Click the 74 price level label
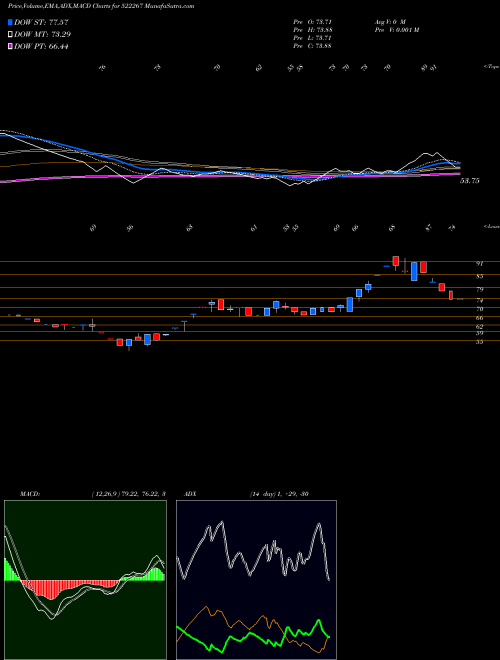The image size is (500, 660). 479,301
